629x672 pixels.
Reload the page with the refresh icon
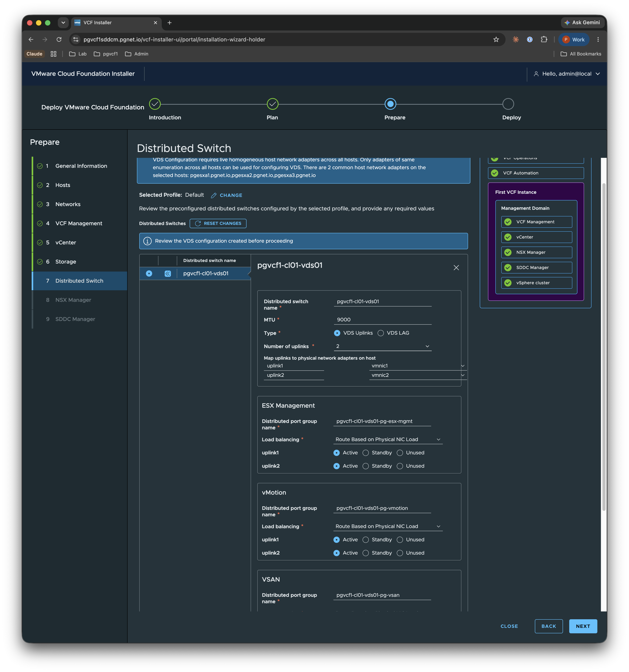coord(59,39)
